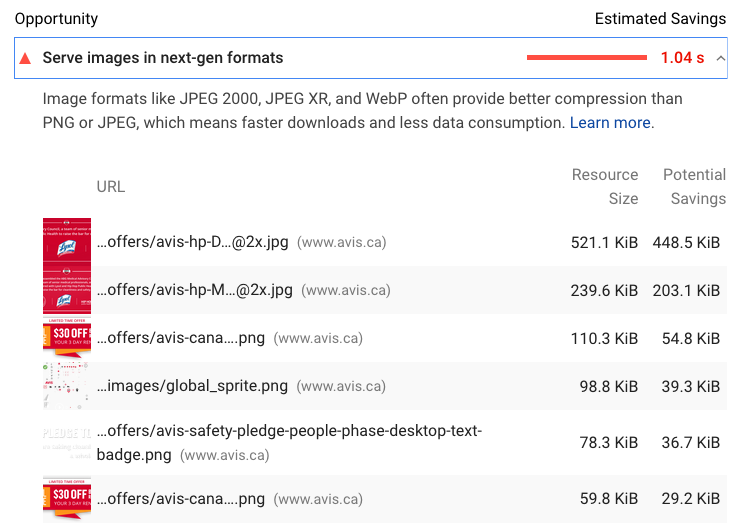This screenshot has width=737, height=529.
Task: Click the global_sprite.png thumbnail
Action: pos(67,386)
